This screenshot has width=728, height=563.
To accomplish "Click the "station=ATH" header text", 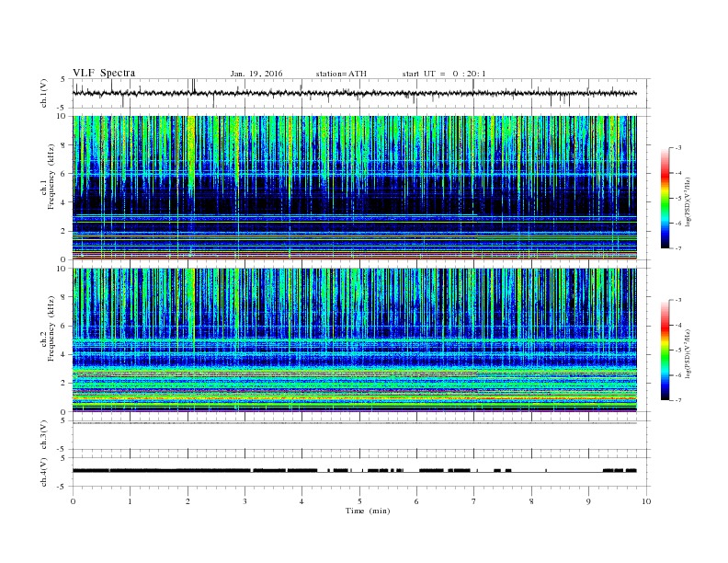I will pos(341,74).
